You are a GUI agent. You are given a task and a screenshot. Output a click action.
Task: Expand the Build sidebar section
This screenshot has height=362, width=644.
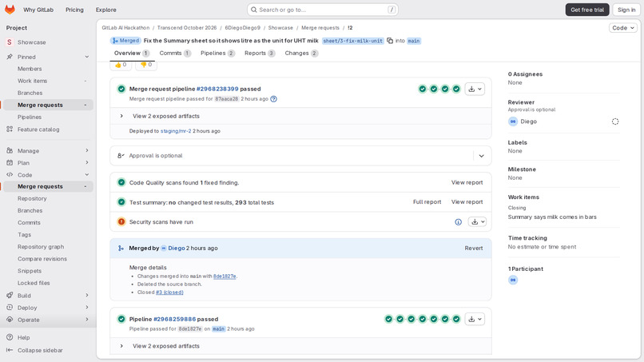pyautogui.click(x=86, y=296)
